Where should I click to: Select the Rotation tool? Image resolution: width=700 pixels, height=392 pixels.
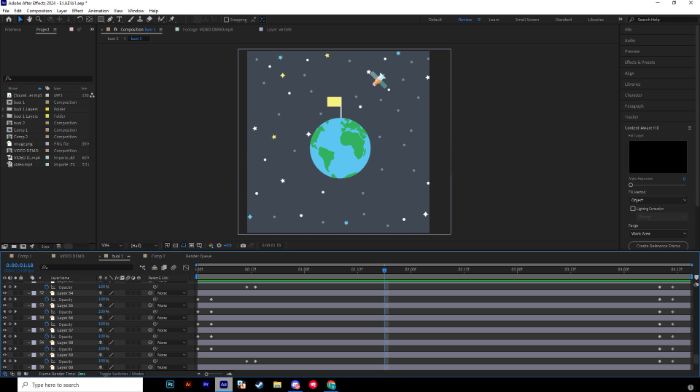click(79, 19)
